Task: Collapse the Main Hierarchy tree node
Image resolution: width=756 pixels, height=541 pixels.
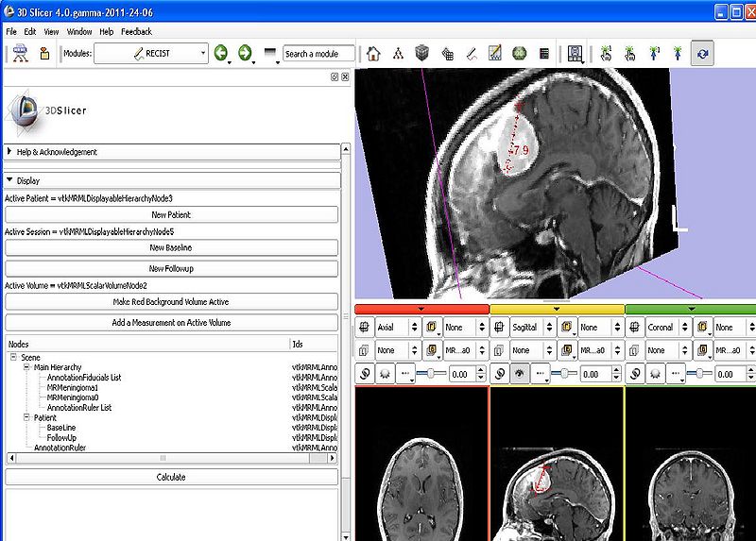Action: coord(27,367)
